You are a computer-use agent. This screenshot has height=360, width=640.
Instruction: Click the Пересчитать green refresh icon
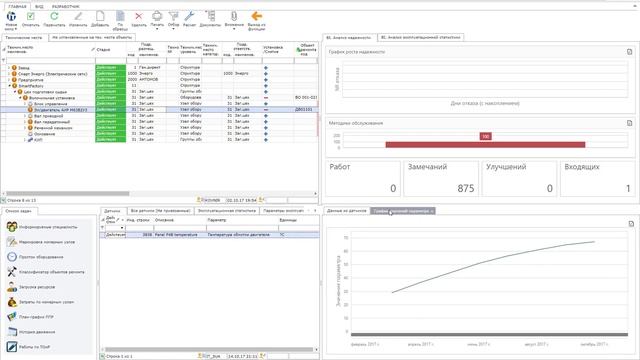[54, 16]
